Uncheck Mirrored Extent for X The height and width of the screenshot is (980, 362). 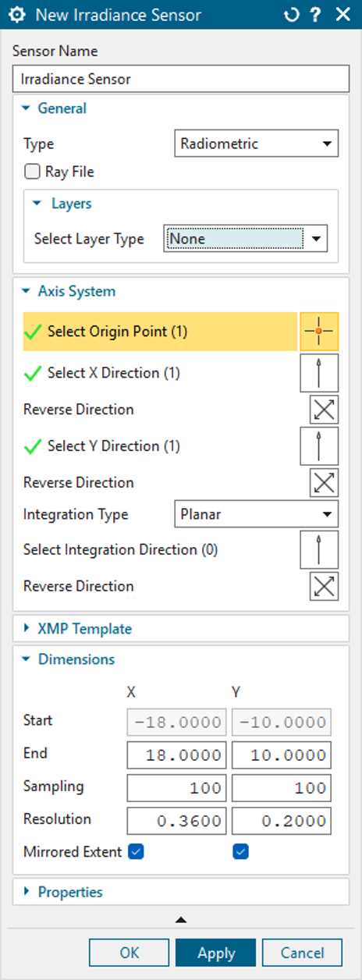[x=137, y=852]
